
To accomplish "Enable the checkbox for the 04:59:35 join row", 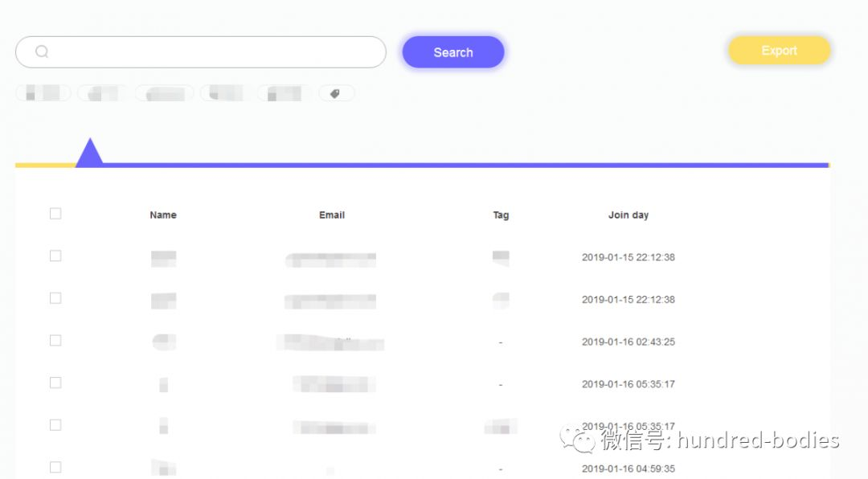I will (x=55, y=468).
